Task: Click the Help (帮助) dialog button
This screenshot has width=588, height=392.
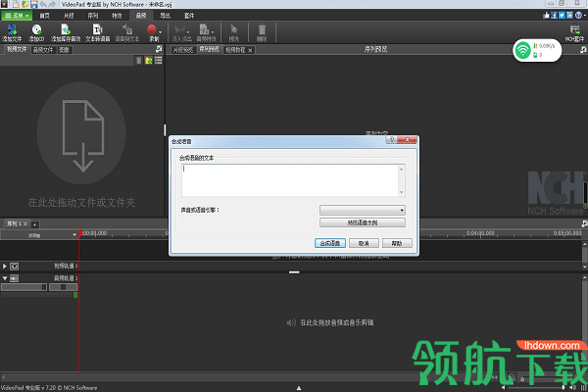Action: point(397,243)
